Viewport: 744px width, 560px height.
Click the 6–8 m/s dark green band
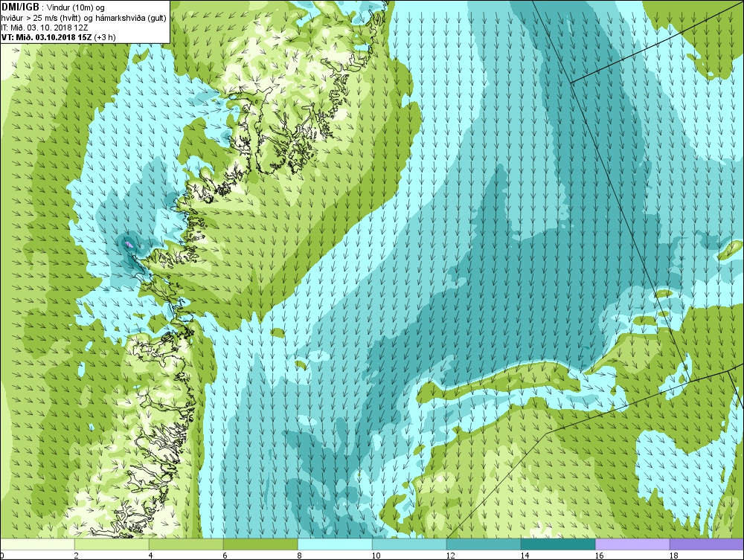pyautogui.click(x=260, y=544)
